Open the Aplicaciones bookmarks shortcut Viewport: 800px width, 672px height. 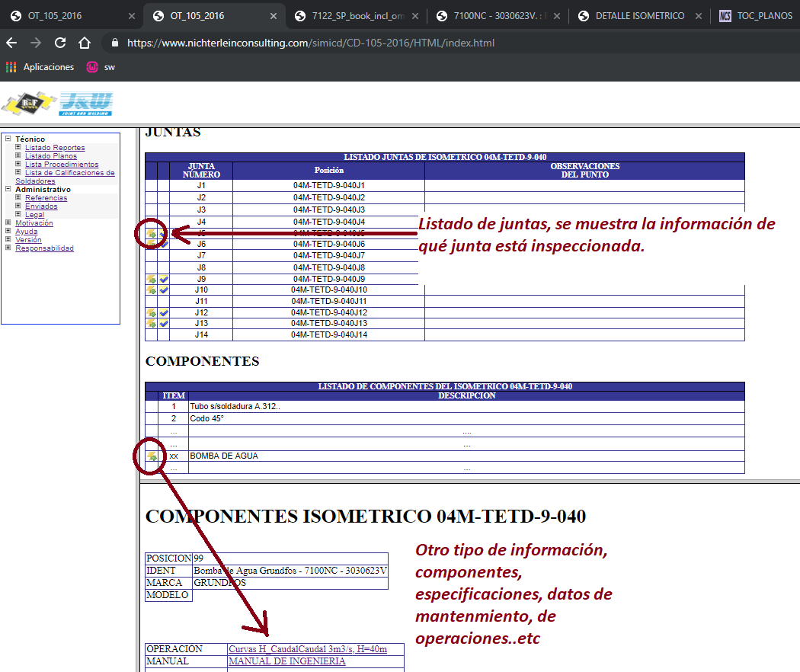click(40, 67)
